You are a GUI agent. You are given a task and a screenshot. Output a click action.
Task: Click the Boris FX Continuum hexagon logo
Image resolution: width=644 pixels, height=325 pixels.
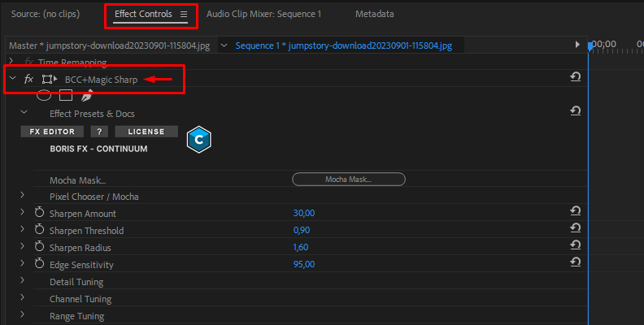[198, 140]
